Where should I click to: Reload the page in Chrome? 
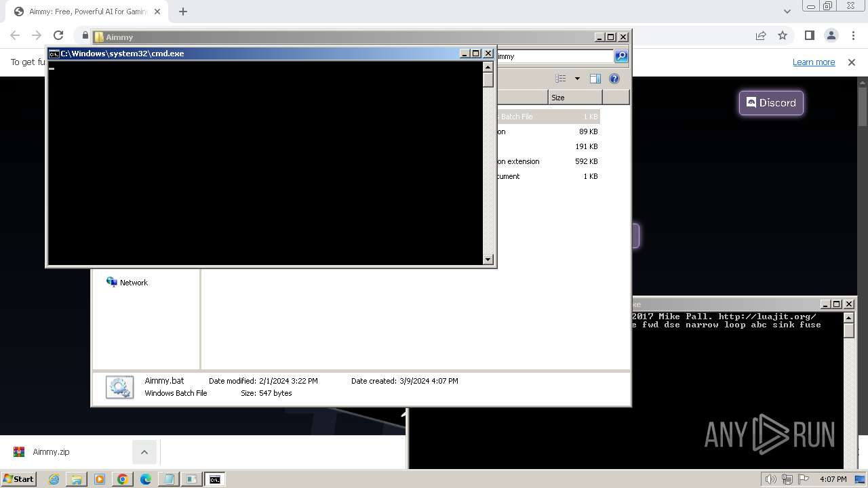point(58,35)
